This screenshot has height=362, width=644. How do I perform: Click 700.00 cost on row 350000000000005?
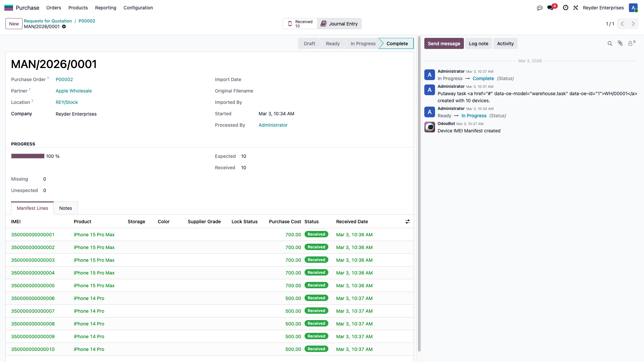click(293, 286)
